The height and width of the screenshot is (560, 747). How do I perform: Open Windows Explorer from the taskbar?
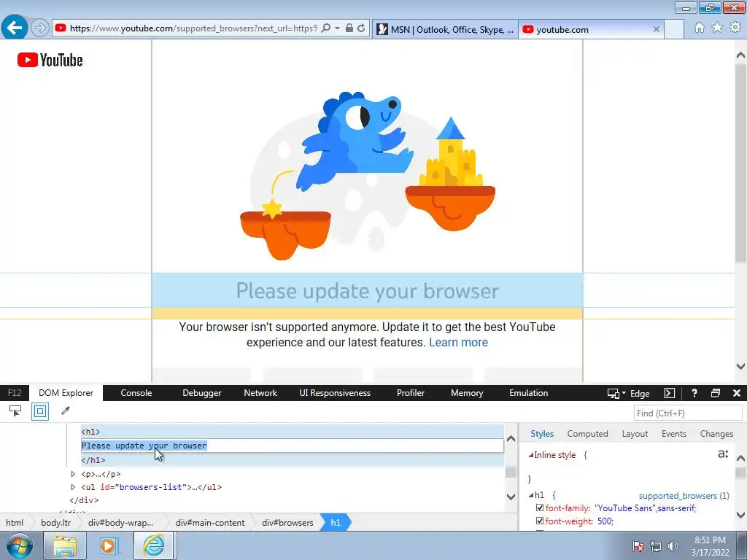click(x=65, y=545)
